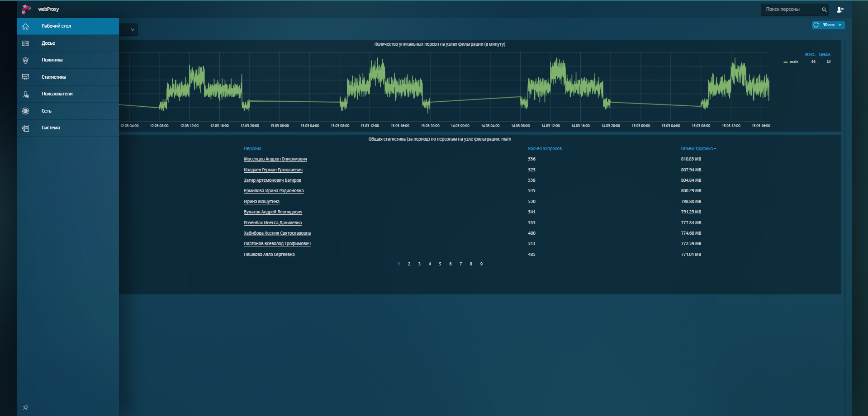Sort table by Объем трафика column
Image resolution: width=868 pixels, height=416 pixels.
tap(698, 149)
